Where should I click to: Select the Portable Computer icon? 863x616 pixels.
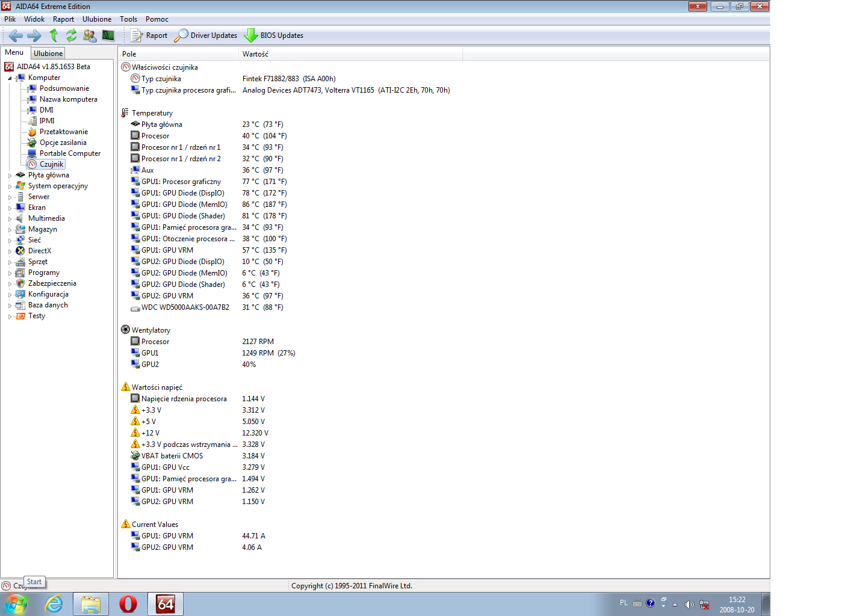pyautogui.click(x=32, y=153)
